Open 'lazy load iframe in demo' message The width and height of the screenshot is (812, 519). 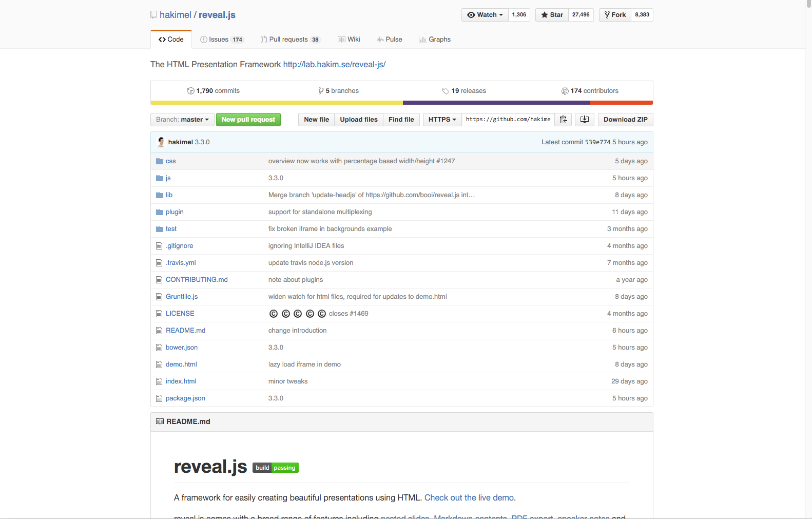(x=304, y=364)
